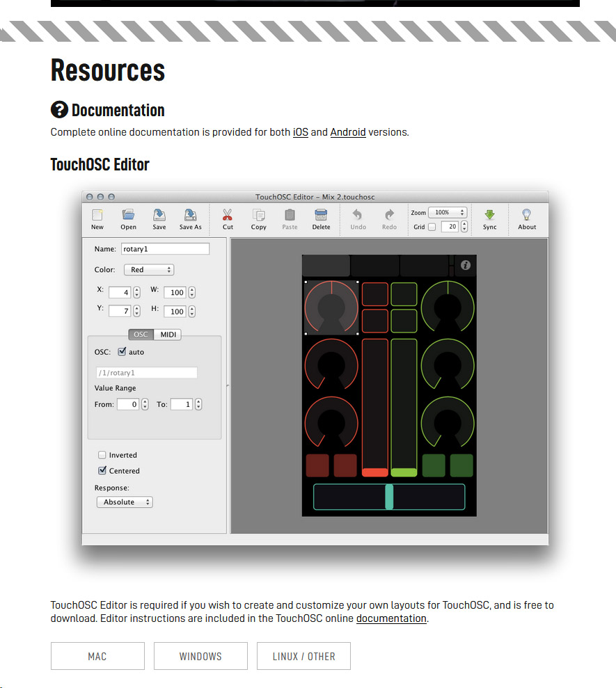Click the From value stepper
The height and width of the screenshot is (688, 616).
(145, 404)
